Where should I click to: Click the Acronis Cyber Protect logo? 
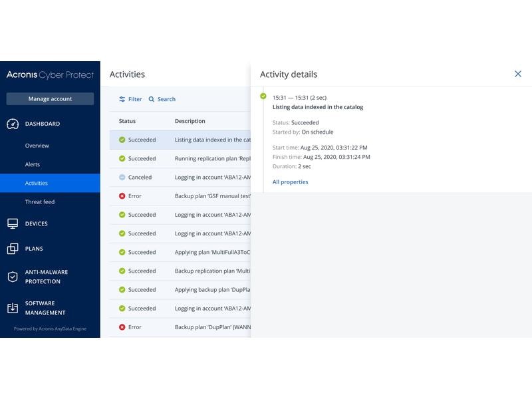(50, 75)
